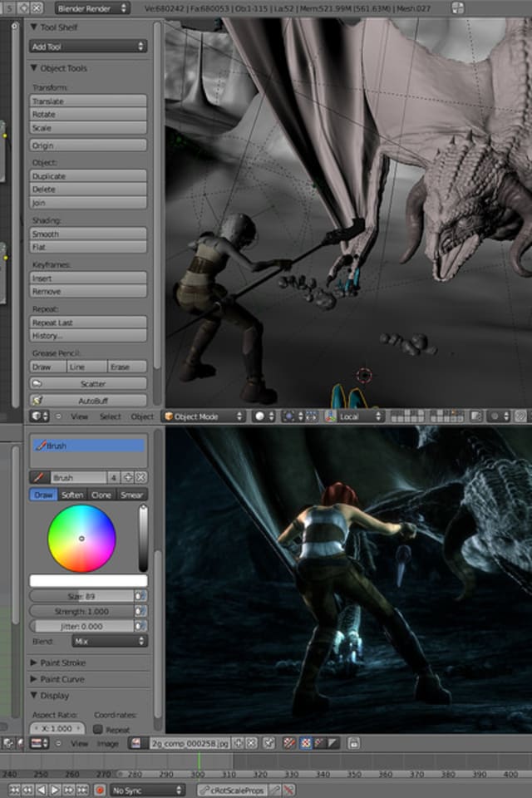The image size is (532, 798).
Task: Collapse the Object Tools panel
Action: click(33, 67)
